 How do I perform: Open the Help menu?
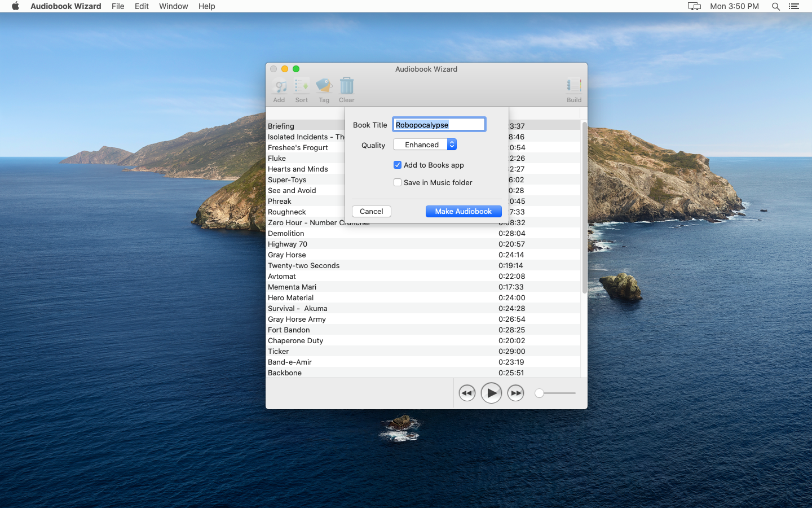click(206, 6)
